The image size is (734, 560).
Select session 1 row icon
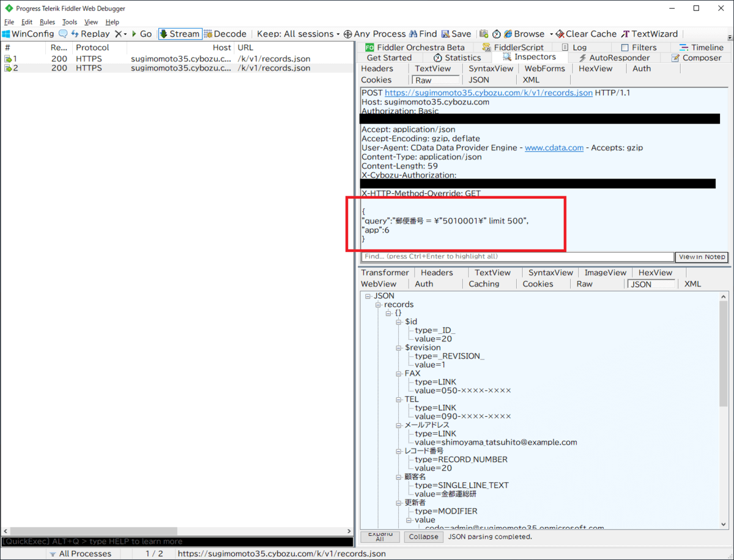[x=8, y=59]
